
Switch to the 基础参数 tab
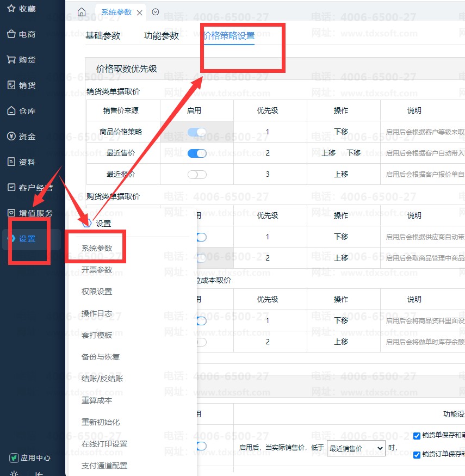click(x=103, y=36)
